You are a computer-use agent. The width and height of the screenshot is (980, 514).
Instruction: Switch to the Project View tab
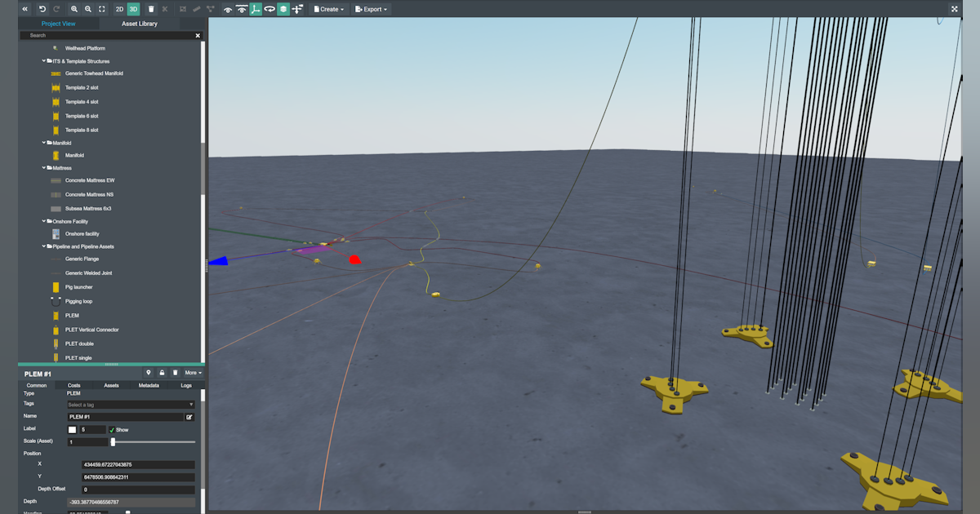tap(58, 24)
